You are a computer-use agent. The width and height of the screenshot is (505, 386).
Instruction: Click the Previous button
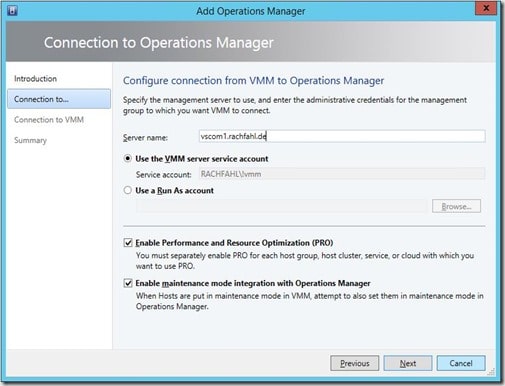pos(355,363)
